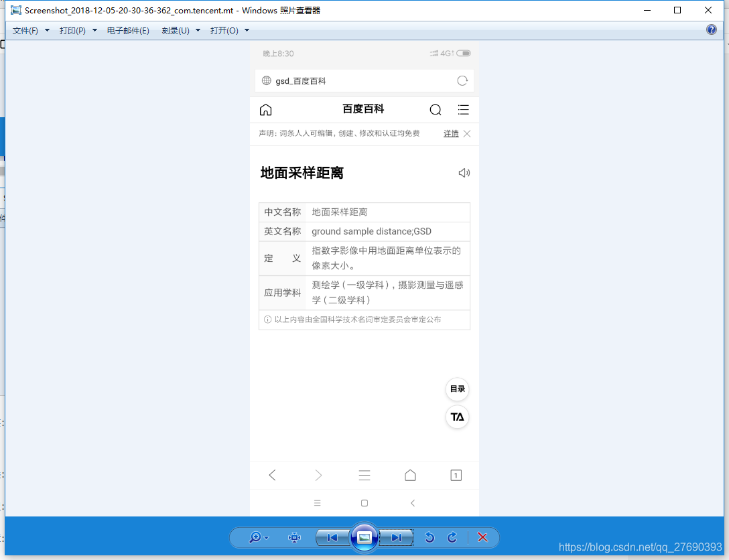The width and height of the screenshot is (729, 560).
Task: Open the Baidu Baike list menu icon
Action: click(463, 110)
